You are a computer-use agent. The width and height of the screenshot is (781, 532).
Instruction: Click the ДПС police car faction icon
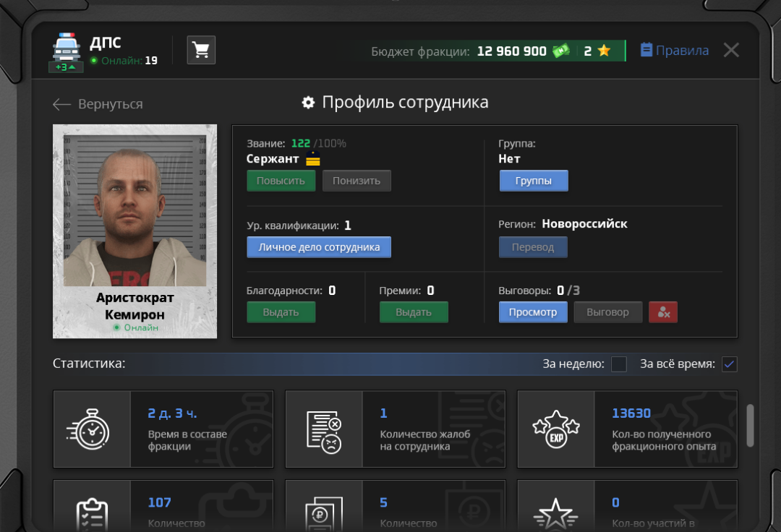(x=67, y=47)
